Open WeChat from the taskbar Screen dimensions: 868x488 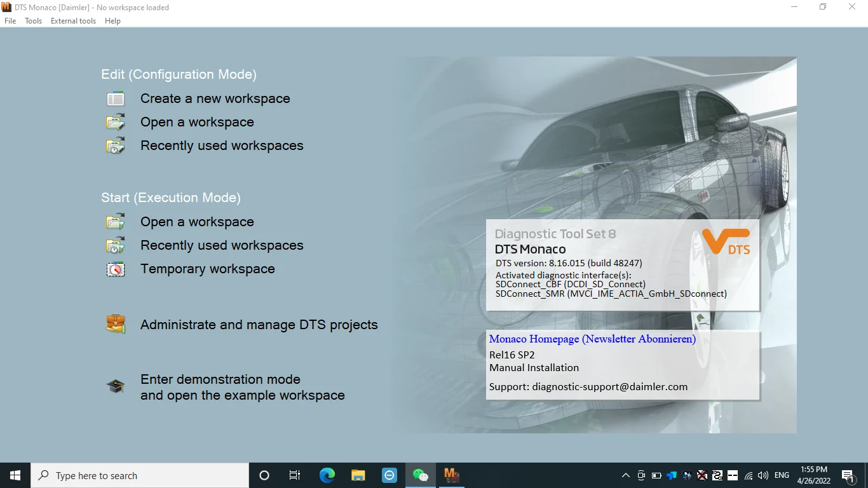(421, 475)
